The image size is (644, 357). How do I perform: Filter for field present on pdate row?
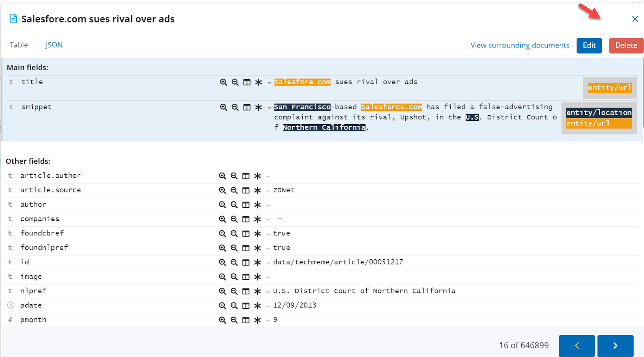(x=257, y=305)
